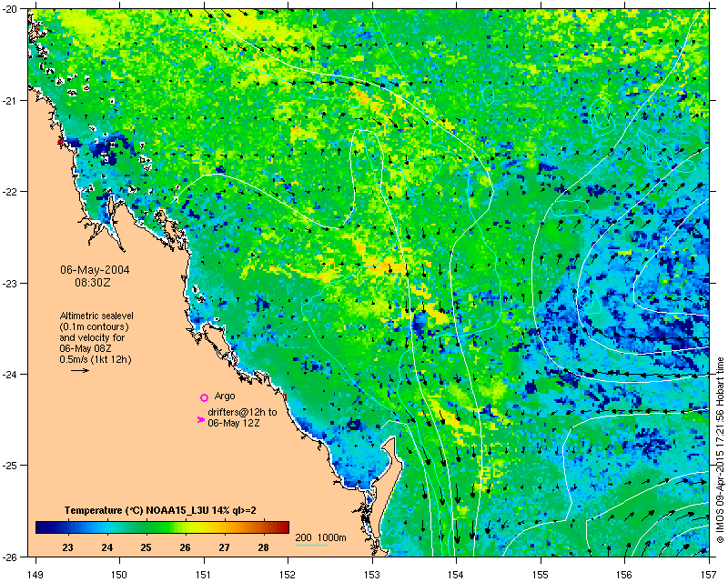
Task: Click the color bar value 25
Action: point(146,547)
